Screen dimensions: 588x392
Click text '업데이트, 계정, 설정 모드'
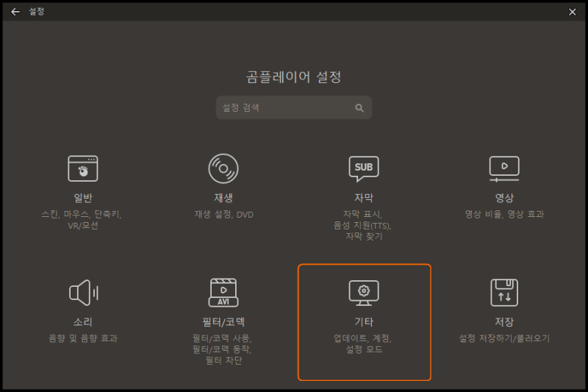(x=363, y=343)
